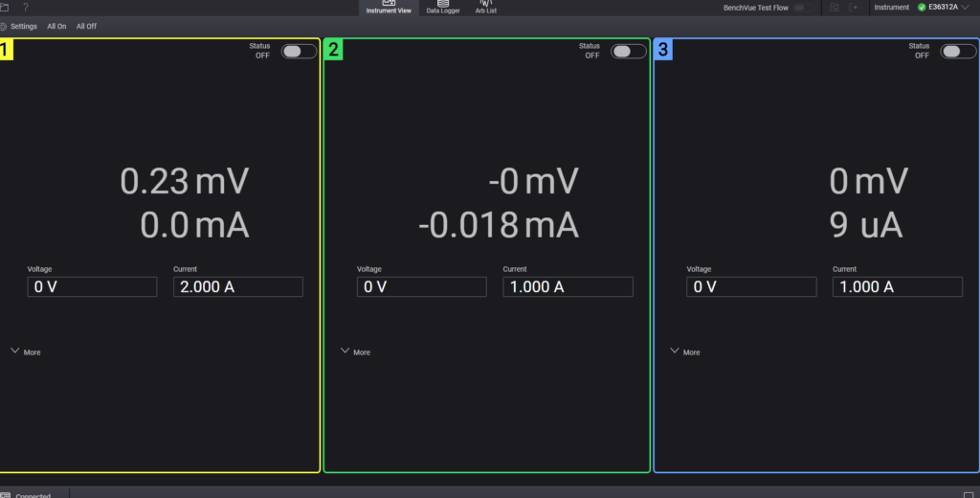Click the All On button
Viewport: 980px width, 498px height.
(56, 26)
